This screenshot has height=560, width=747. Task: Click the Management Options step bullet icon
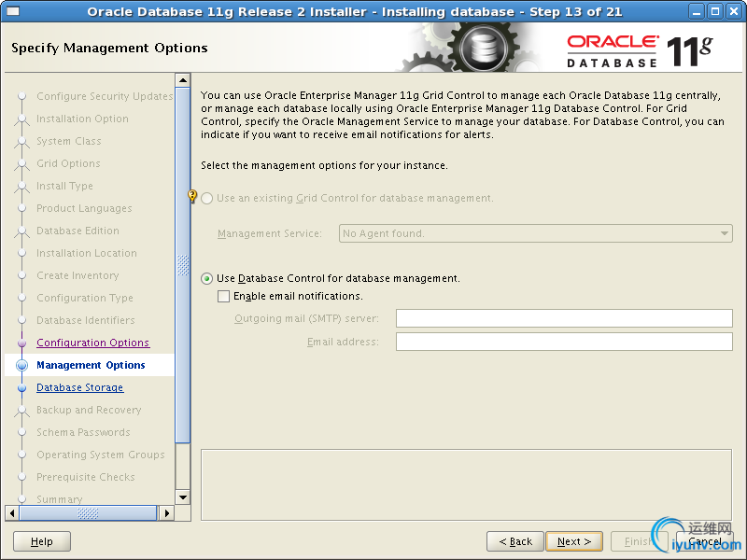21,365
